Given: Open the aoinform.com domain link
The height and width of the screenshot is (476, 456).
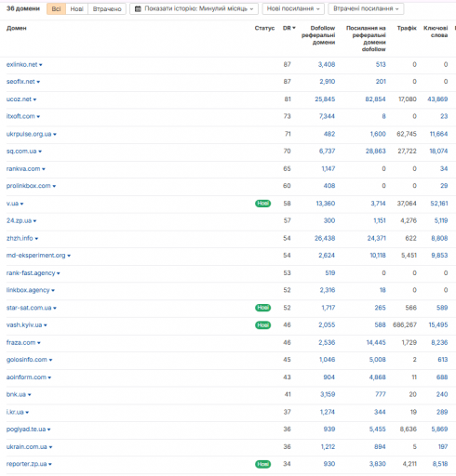Looking at the screenshot, I should coord(26,377).
